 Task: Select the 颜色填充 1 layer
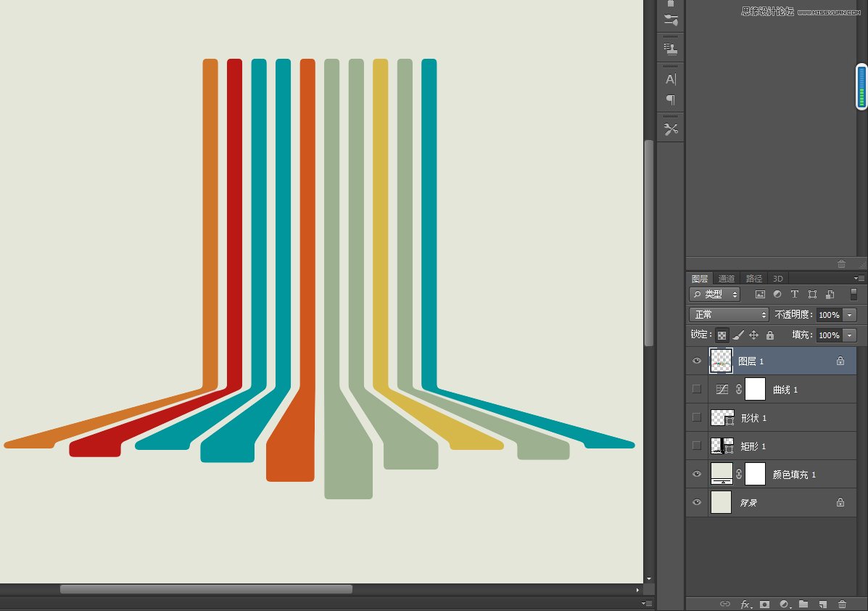point(771,474)
